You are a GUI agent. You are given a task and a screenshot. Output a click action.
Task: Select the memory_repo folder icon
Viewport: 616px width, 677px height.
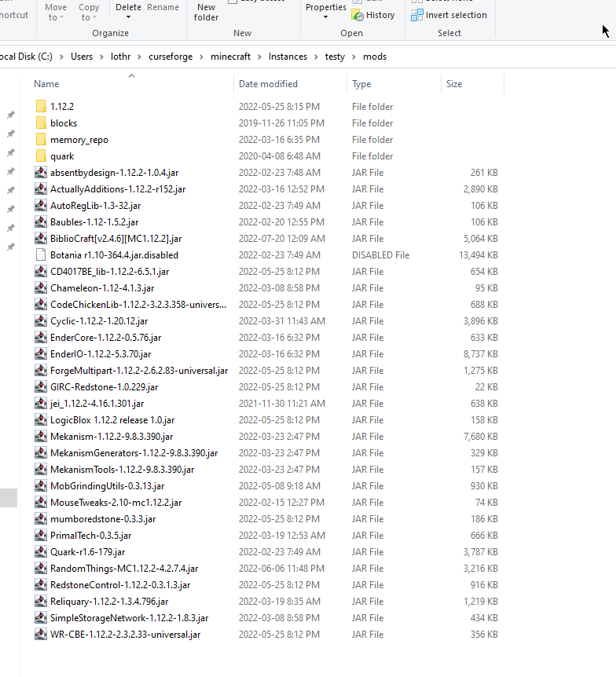[41, 140]
